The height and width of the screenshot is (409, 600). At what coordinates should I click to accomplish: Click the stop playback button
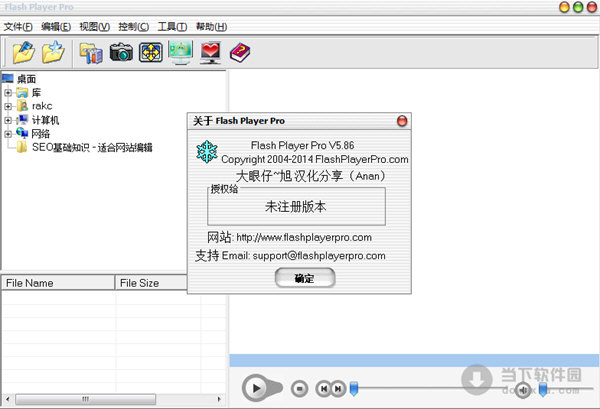299,389
